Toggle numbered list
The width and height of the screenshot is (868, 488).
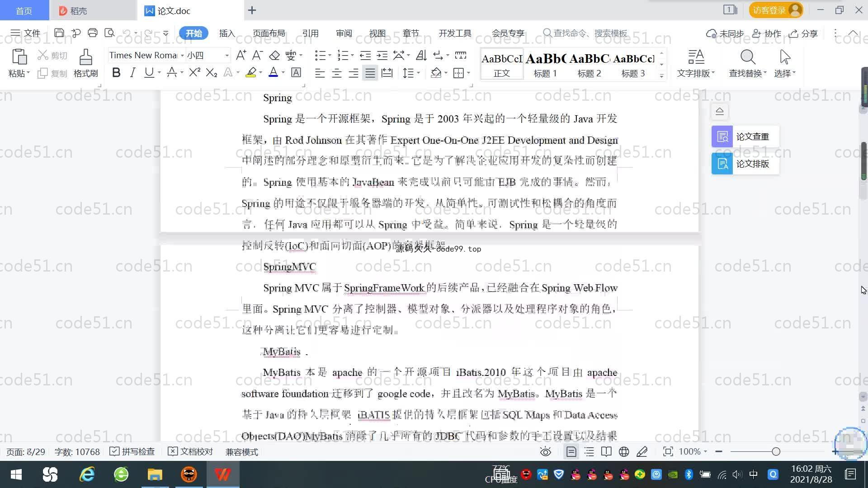point(343,55)
